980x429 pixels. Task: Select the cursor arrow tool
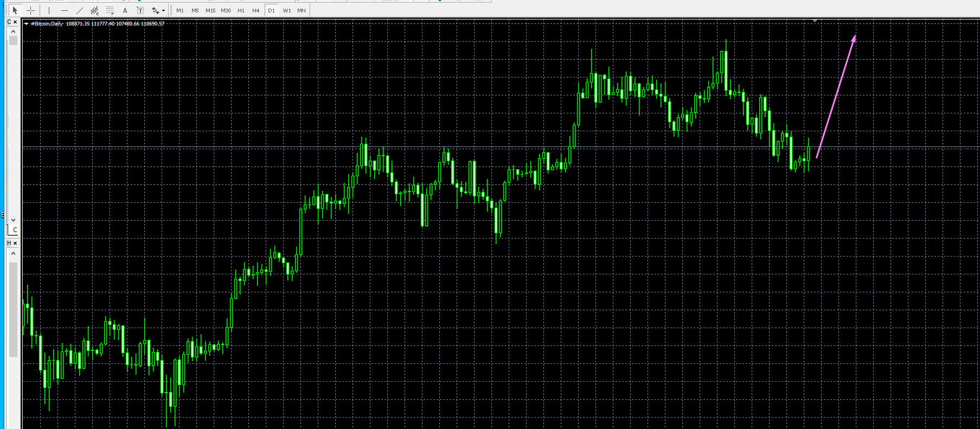15,10
